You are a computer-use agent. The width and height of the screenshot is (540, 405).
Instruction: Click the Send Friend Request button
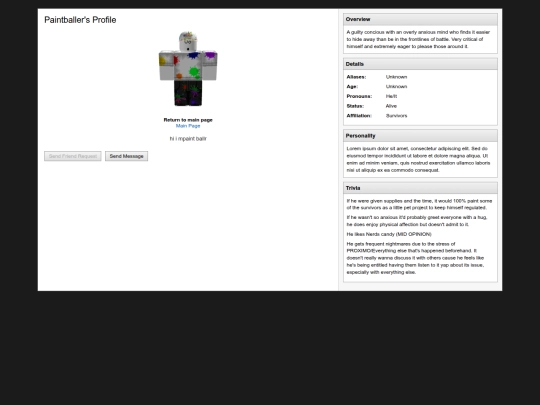click(73, 156)
